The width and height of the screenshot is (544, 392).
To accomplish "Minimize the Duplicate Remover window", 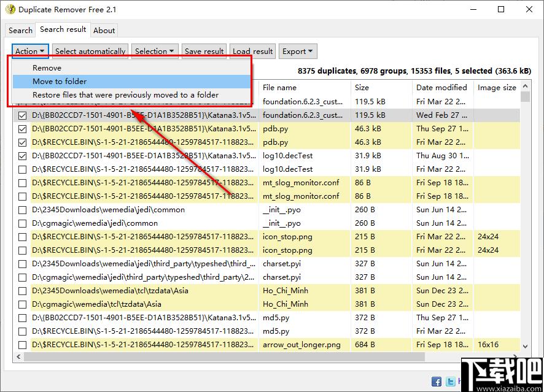I will tap(473, 9).
